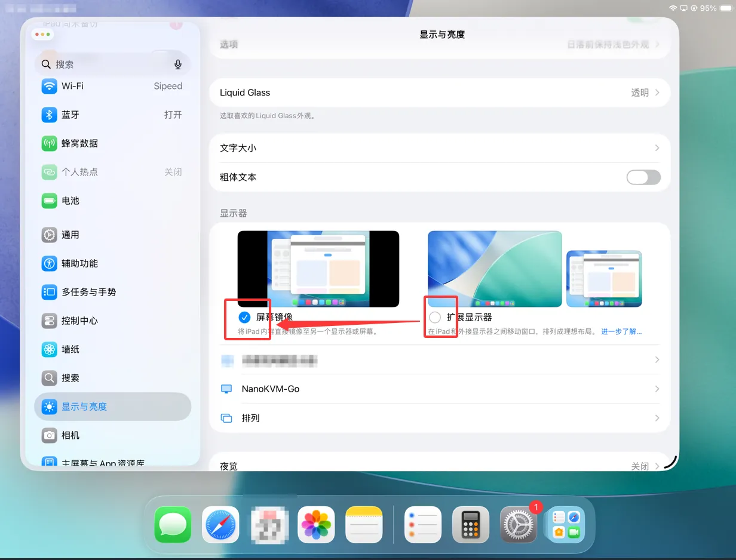Click the 'Liquid Glass' label
This screenshot has height=560, width=736.
point(245,93)
